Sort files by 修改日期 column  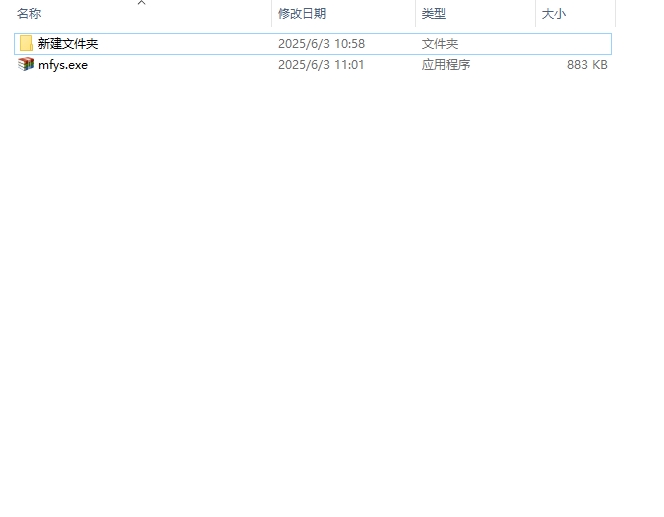point(302,14)
